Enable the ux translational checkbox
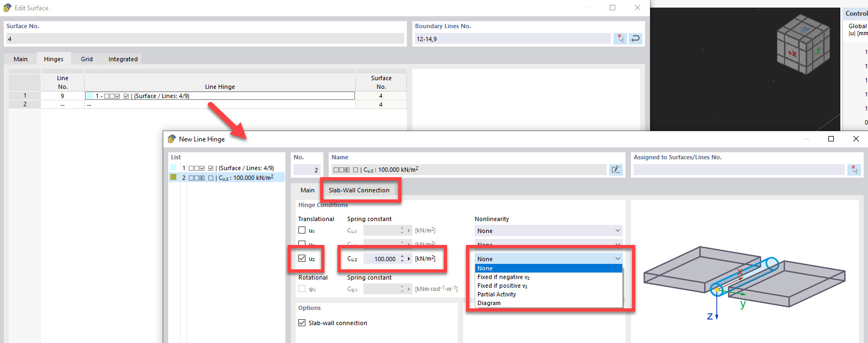 coord(302,230)
